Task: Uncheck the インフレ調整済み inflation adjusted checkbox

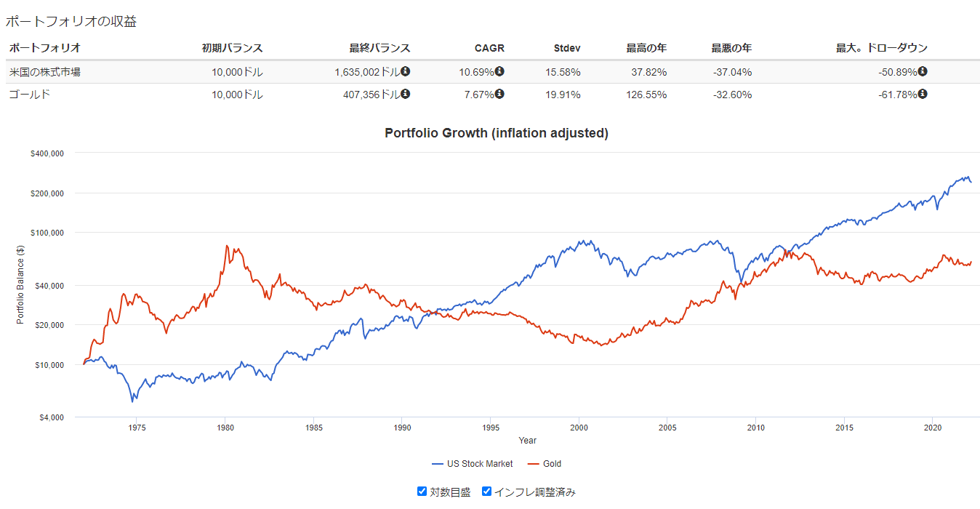Action: pos(487,492)
